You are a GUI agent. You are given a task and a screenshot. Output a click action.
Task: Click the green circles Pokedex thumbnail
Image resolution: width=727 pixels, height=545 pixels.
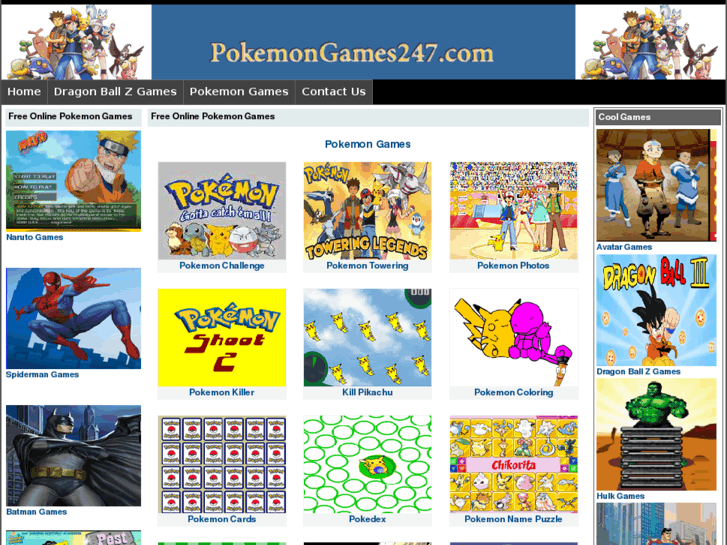(368, 464)
